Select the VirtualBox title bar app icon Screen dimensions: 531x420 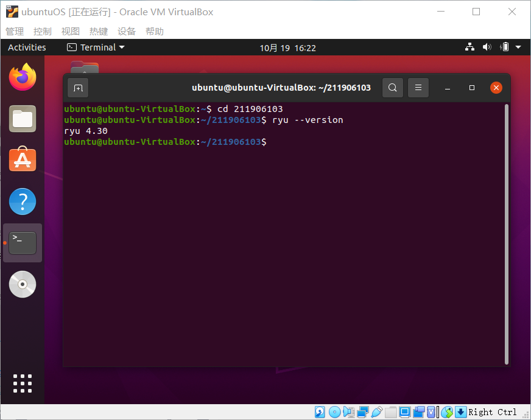(x=12, y=12)
